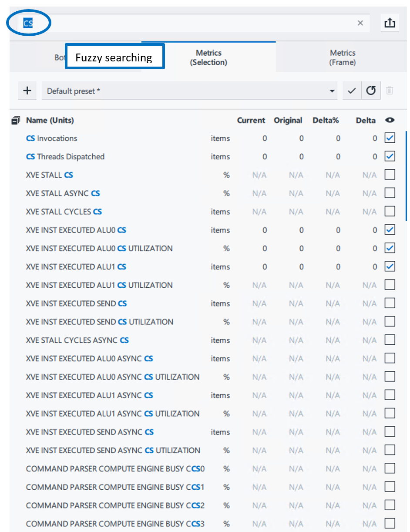Screen dimensions: 410x532
Task: Clear the search box with the X icon
Action: tap(360, 23)
